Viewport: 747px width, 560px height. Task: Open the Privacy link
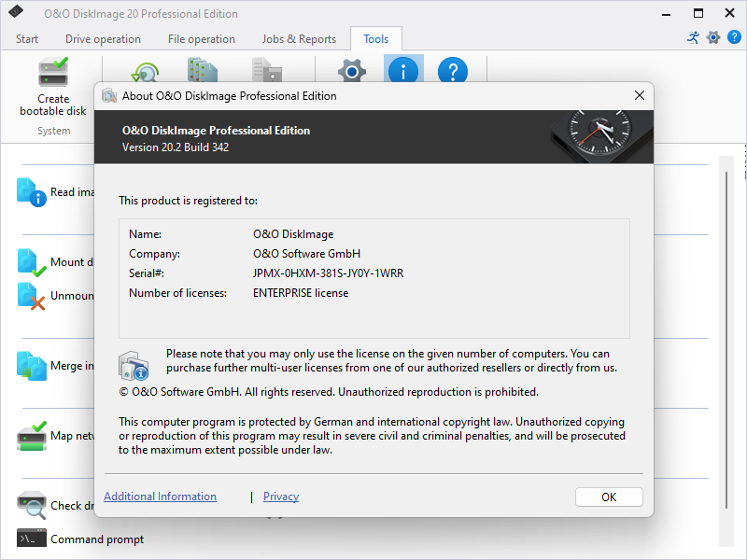pos(281,497)
